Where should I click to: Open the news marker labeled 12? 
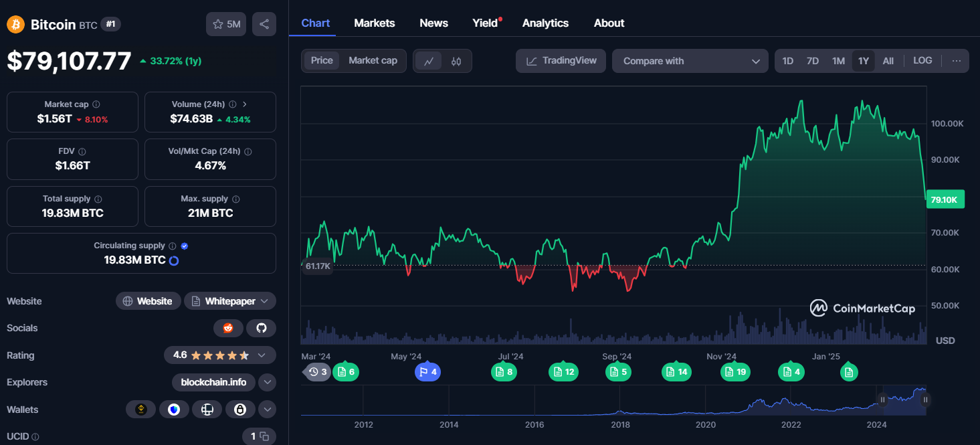pyautogui.click(x=563, y=371)
